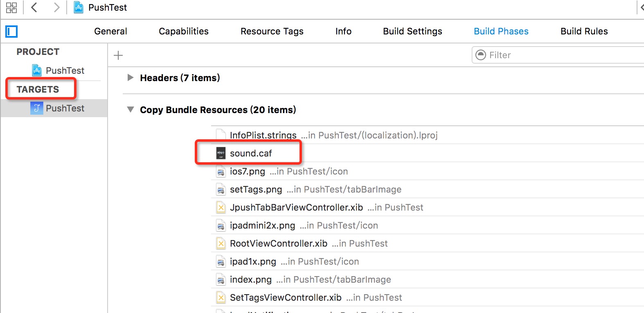Toggle the projects and targets list panel
644x313 pixels.
tap(11, 32)
